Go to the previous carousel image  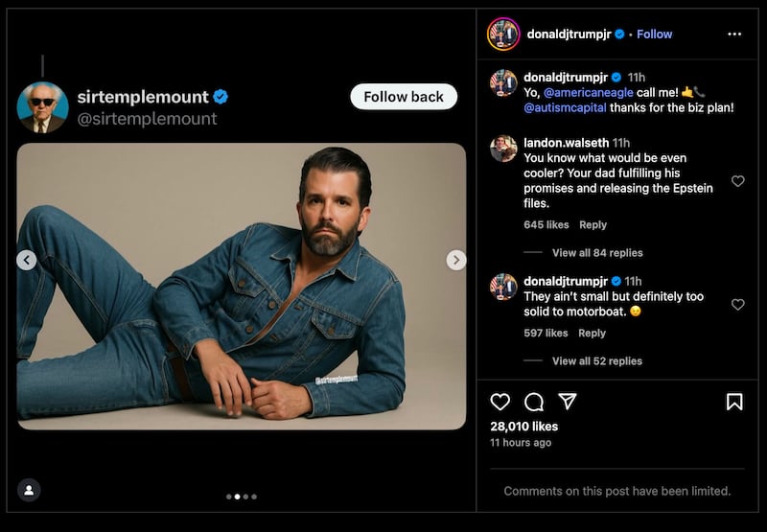(x=27, y=260)
